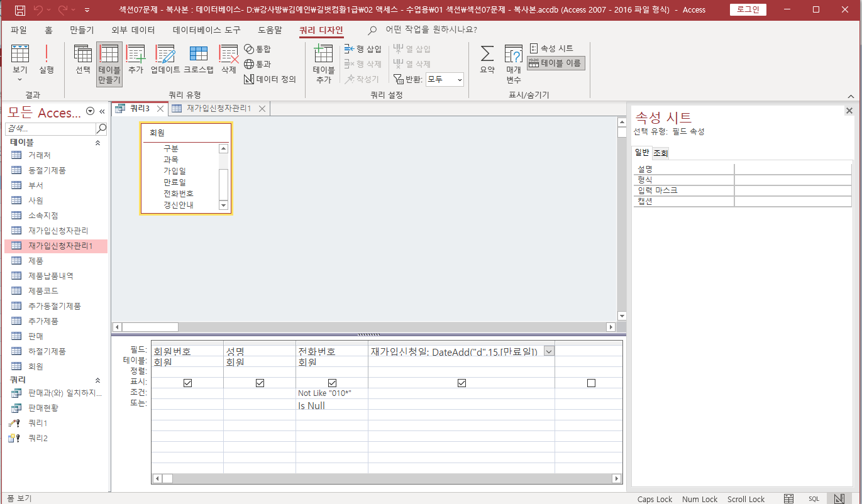The image size is (862, 504).
Task: Click the 삭제 query type icon
Action: 228,60
